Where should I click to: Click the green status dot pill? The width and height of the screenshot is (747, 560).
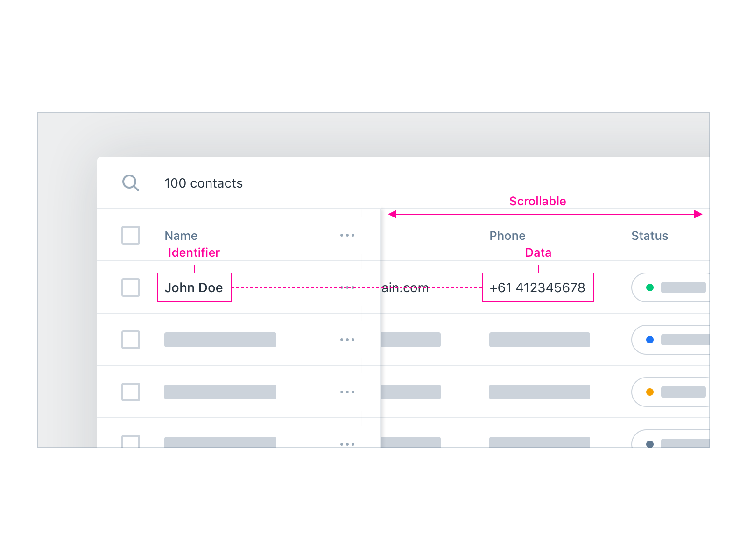pyautogui.click(x=670, y=287)
